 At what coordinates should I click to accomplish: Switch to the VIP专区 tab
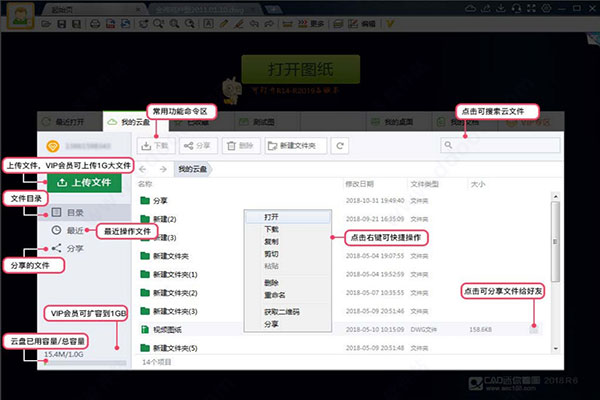pos(530,122)
